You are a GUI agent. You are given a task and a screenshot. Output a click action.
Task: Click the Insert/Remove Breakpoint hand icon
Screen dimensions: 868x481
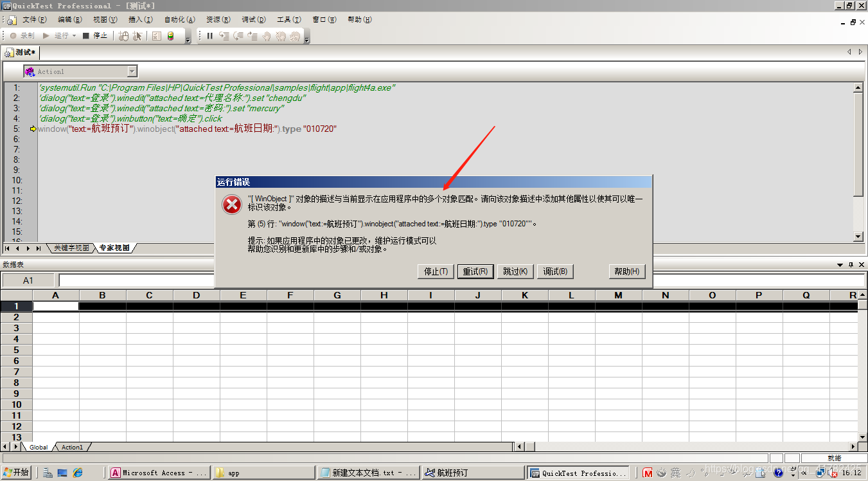(267, 36)
